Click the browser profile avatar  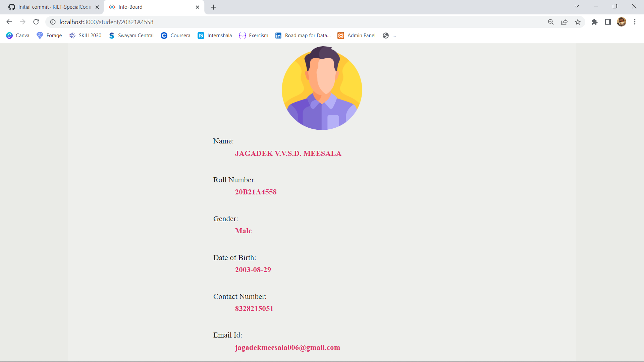click(x=622, y=22)
